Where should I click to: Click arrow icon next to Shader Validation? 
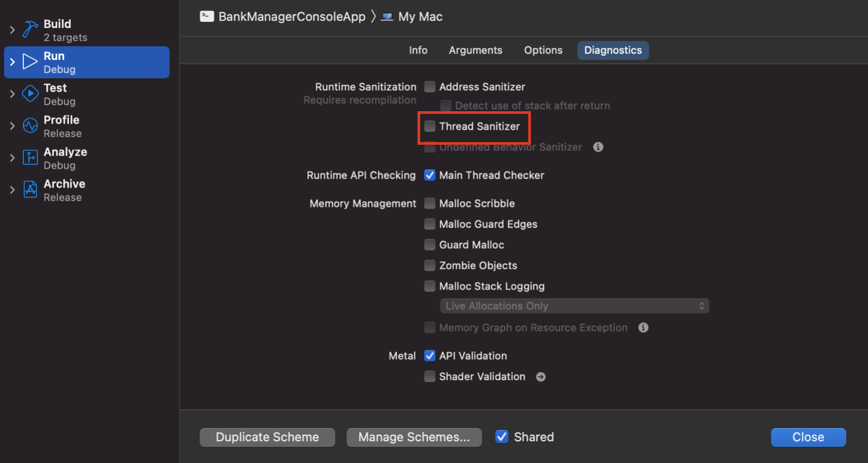(x=541, y=377)
